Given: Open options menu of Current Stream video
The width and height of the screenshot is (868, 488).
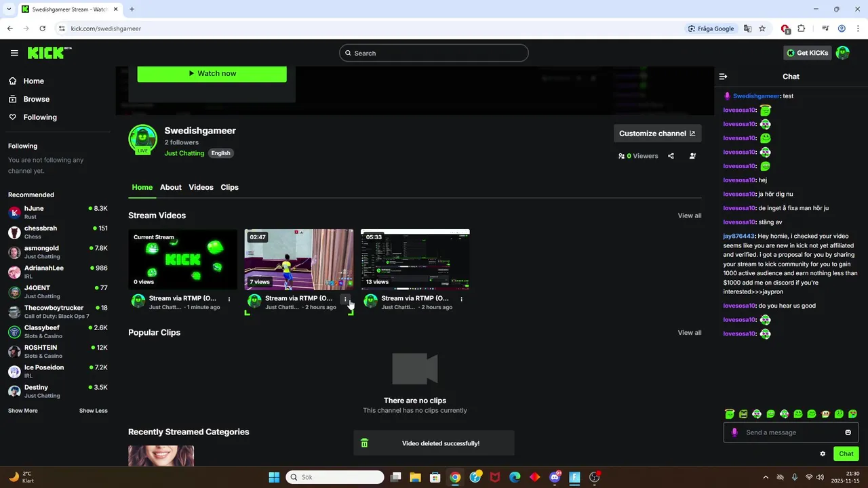Looking at the screenshot, I should 229,299.
